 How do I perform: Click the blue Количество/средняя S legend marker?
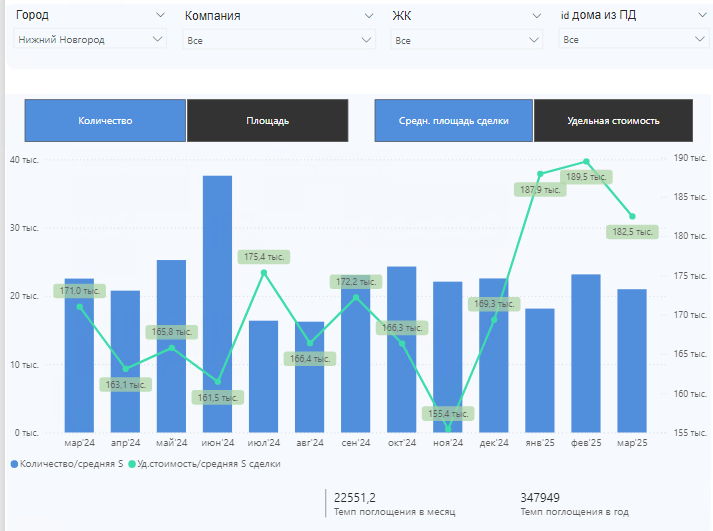14,464
